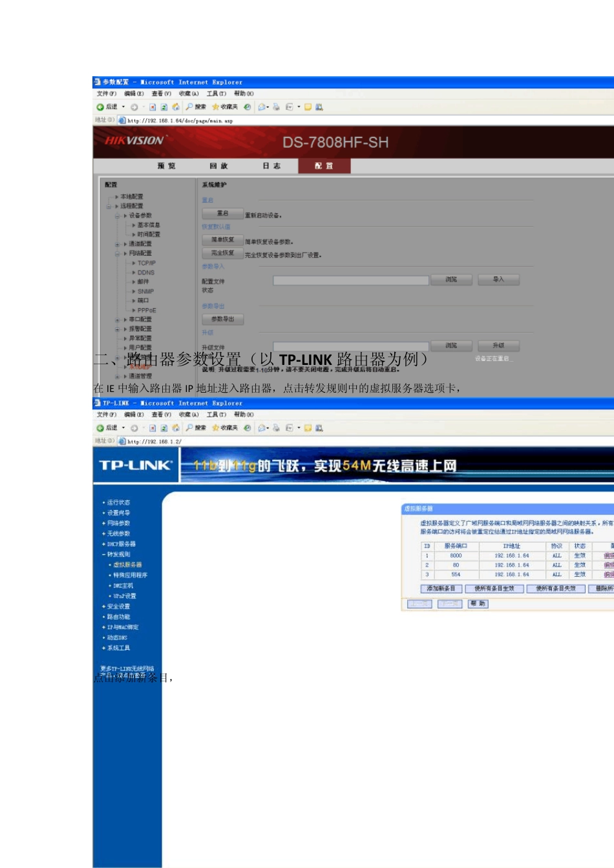Screen dimensions: 614x868
Task: Click 完全恢复 button
Action: (222, 253)
